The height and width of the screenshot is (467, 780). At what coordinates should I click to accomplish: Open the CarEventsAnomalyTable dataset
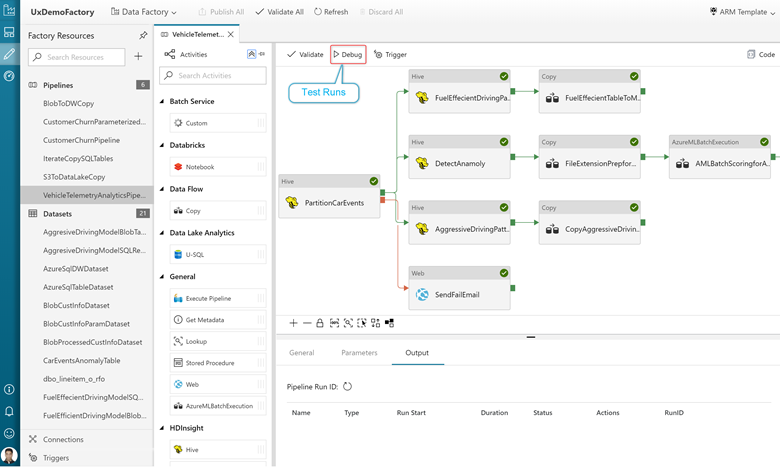[82, 361]
